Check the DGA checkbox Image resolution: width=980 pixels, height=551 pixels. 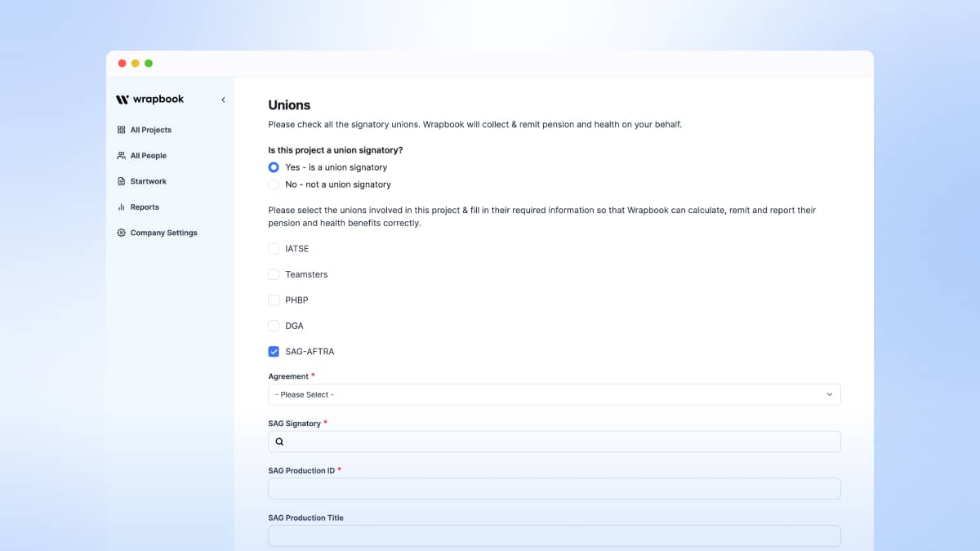274,326
